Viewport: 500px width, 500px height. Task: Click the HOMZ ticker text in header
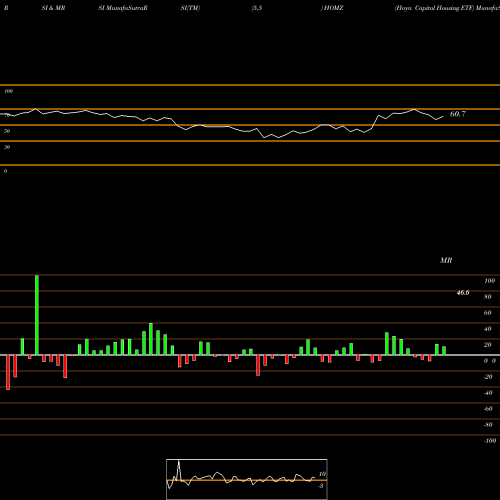(x=333, y=8)
